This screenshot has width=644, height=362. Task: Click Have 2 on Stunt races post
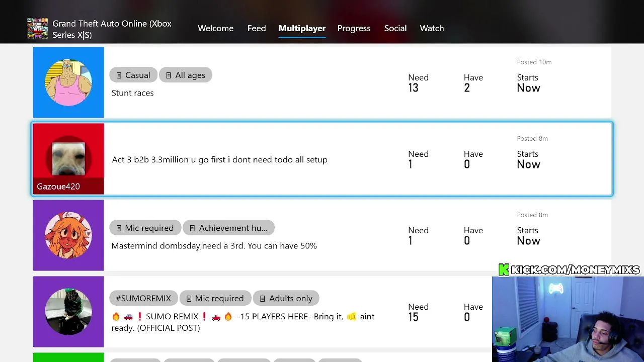click(x=473, y=83)
